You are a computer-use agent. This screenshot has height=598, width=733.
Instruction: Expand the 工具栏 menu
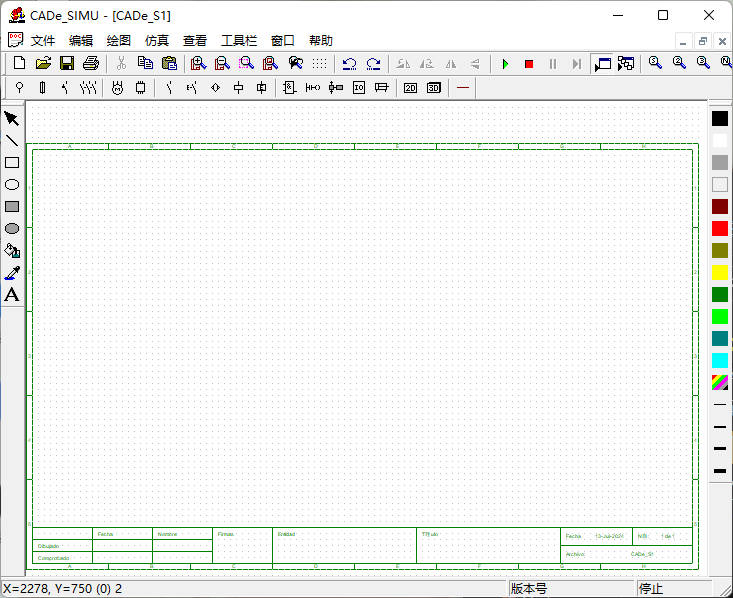point(239,41)
